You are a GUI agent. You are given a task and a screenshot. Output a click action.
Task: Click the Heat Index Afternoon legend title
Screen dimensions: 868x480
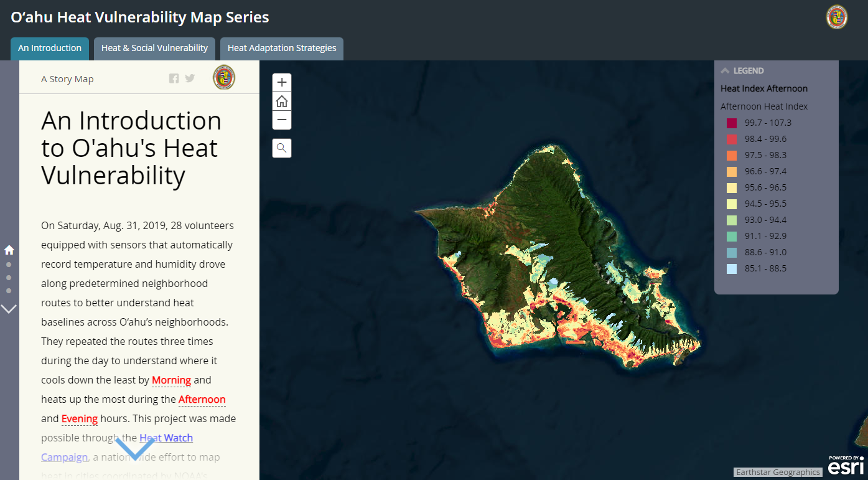pos(764,88)
